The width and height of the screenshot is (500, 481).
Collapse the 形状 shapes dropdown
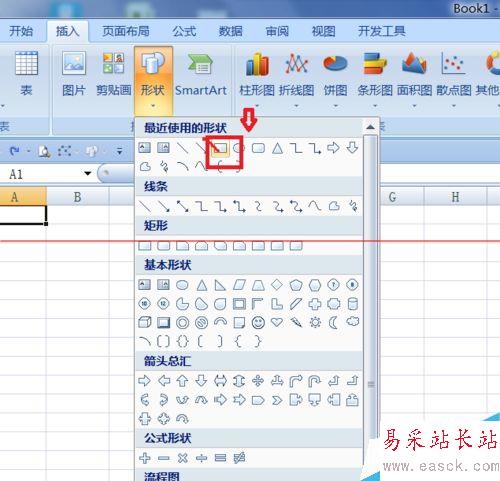point(153,80)
